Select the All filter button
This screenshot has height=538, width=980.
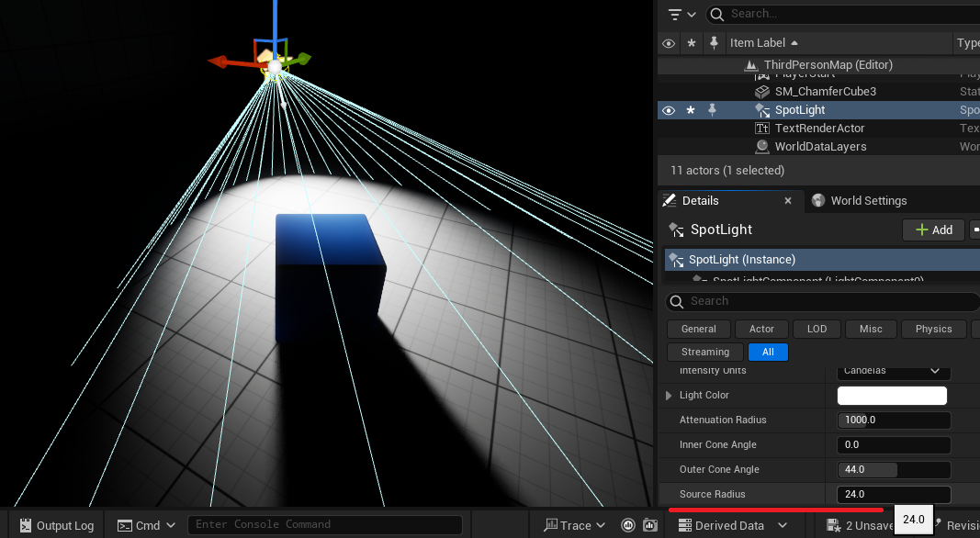(768, 352)
